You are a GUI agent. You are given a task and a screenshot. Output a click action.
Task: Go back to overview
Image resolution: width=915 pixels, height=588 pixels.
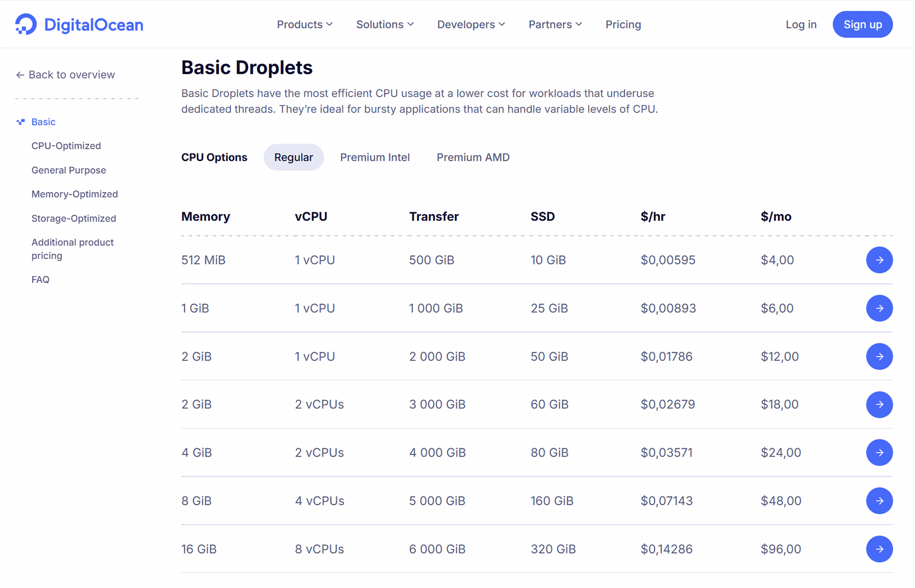[x=65, y=74]
